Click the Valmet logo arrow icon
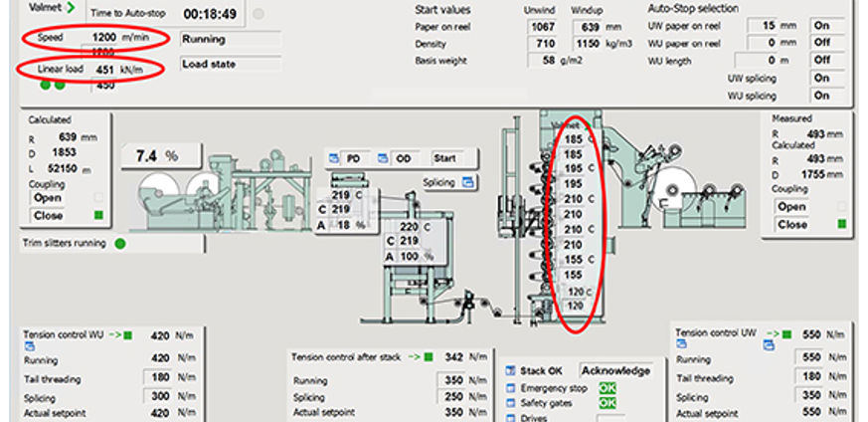The image size is (868, 422). pos(71,8)
